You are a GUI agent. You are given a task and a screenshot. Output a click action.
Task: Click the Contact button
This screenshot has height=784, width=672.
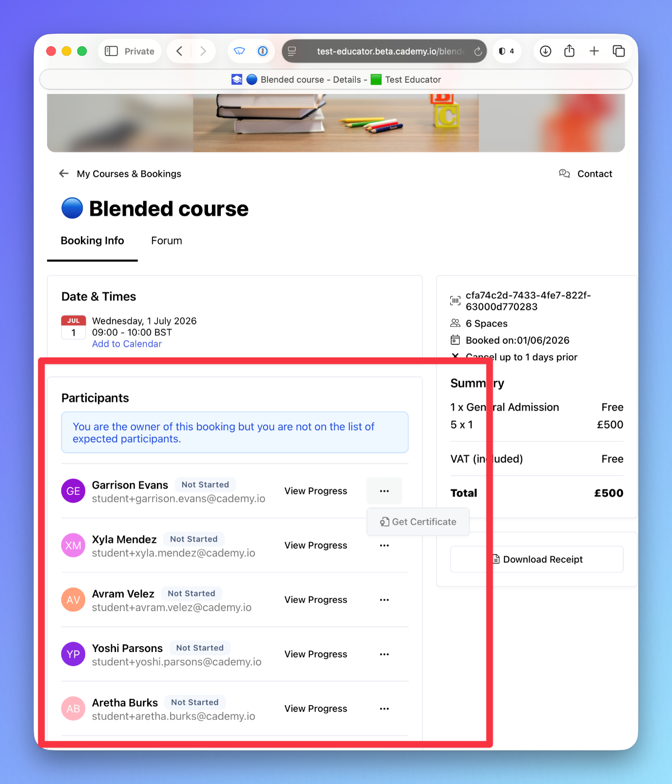586,174
